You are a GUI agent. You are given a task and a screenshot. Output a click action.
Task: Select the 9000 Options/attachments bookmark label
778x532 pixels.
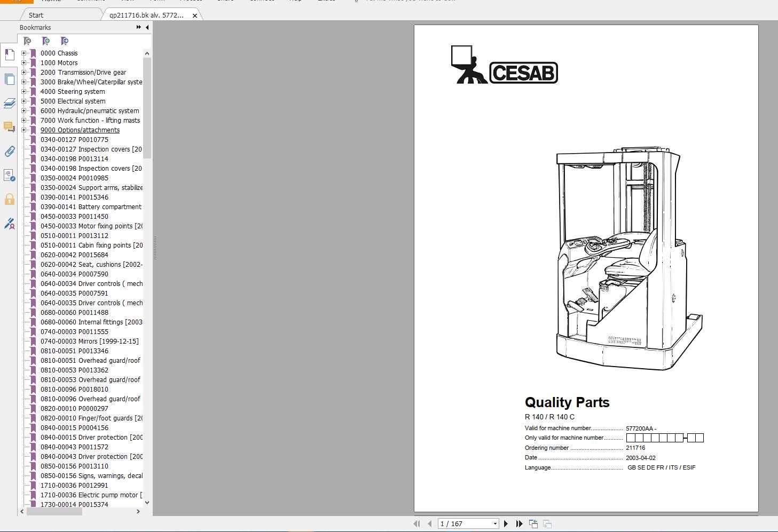point(80,130)
